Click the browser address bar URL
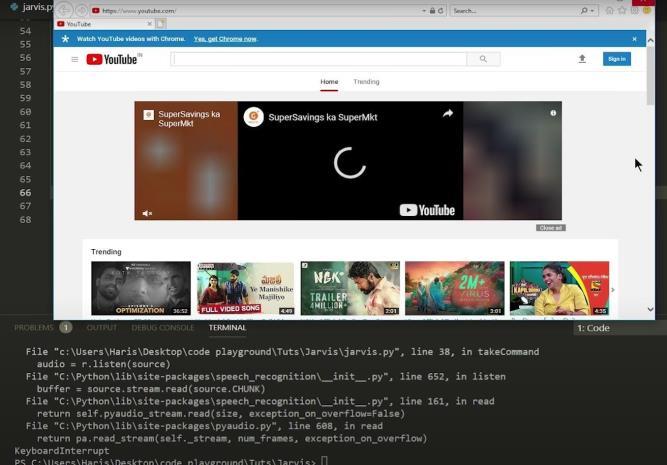Viewport: 667px width, 465px height. [x=139, y=11]
